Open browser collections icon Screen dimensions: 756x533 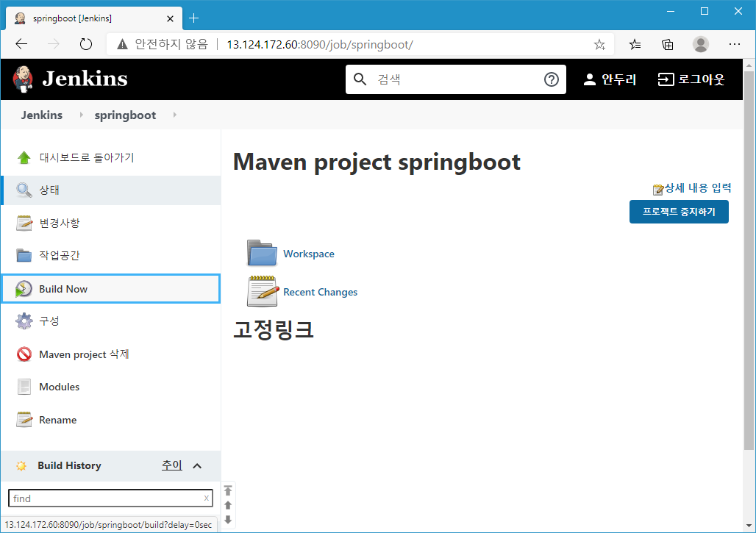(667, 45)
